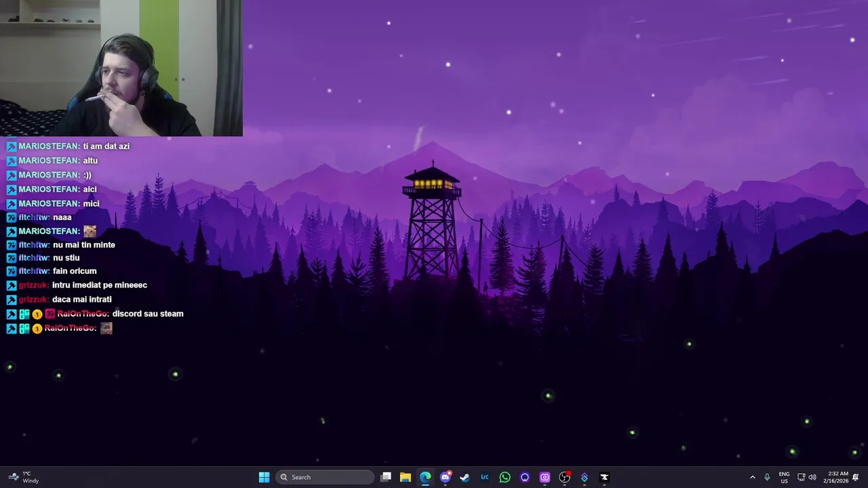
Task: Open network settings from the tray
Action: pyautogui.click(x=801, y=477)
